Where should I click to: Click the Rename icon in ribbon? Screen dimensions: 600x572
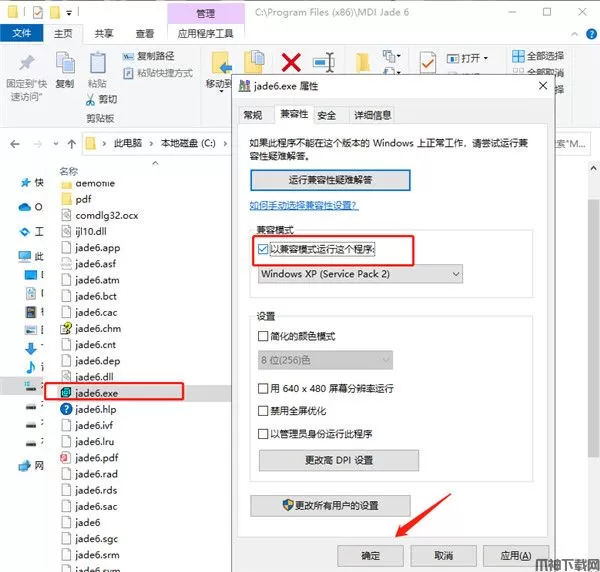click(324, 62)
